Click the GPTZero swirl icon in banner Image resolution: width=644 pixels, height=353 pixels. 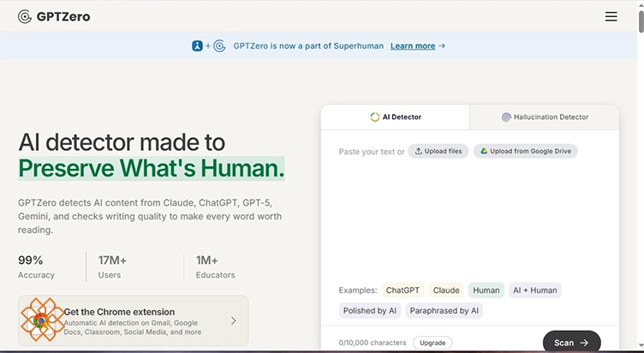pos(220,46)
